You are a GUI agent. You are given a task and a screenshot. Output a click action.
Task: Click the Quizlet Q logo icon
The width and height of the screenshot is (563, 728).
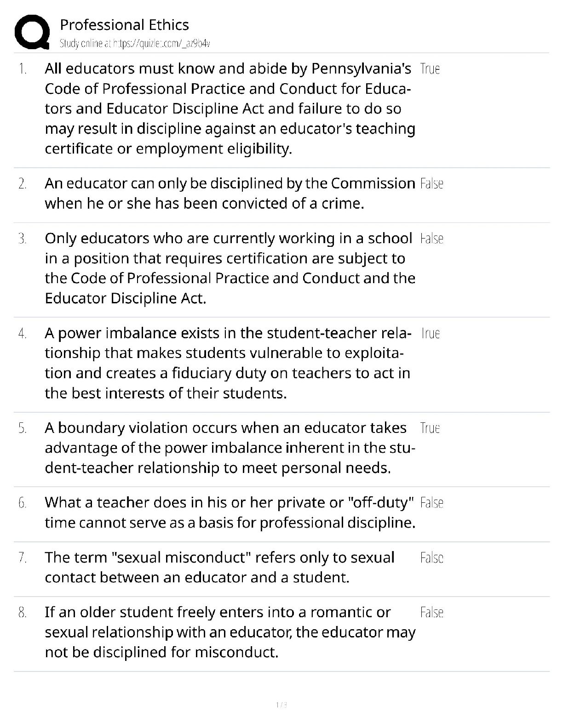coord(32,33)
